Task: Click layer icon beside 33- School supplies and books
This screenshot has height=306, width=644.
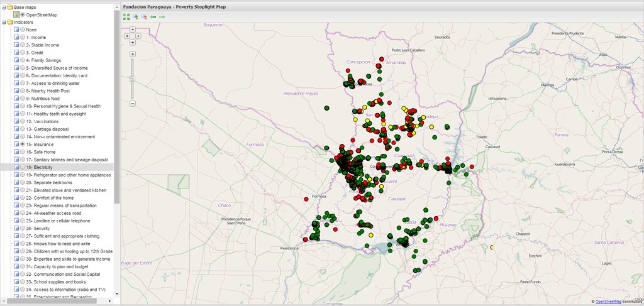Action: 16,281
